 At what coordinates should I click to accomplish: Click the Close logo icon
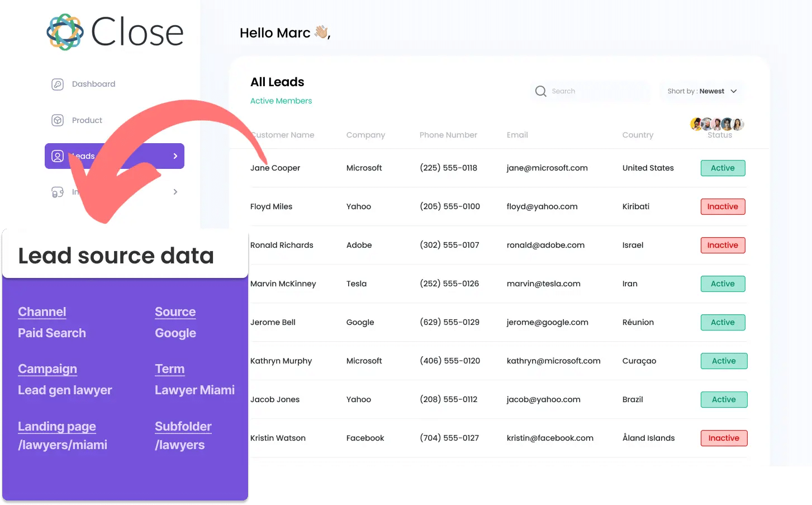pos(65,32)
